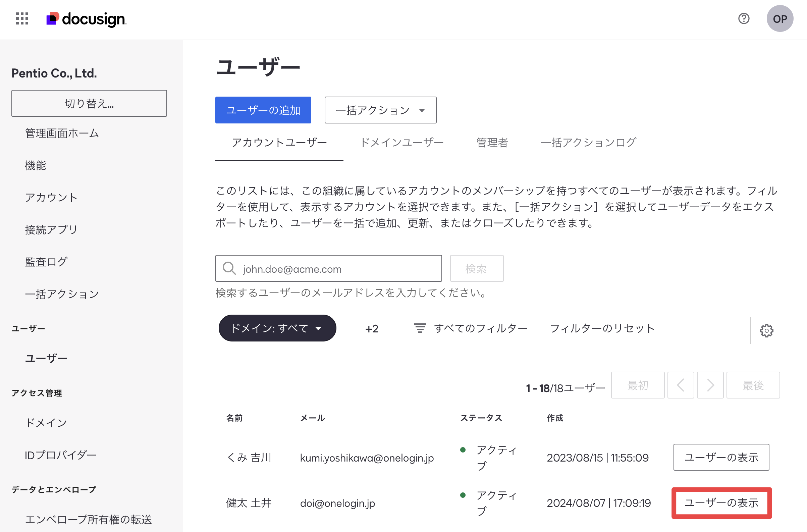The height and width of the screenshot is (532, 807).
Task: Click the 1 - 18/18ユーザー count text
Action: (x=566, y=388)
